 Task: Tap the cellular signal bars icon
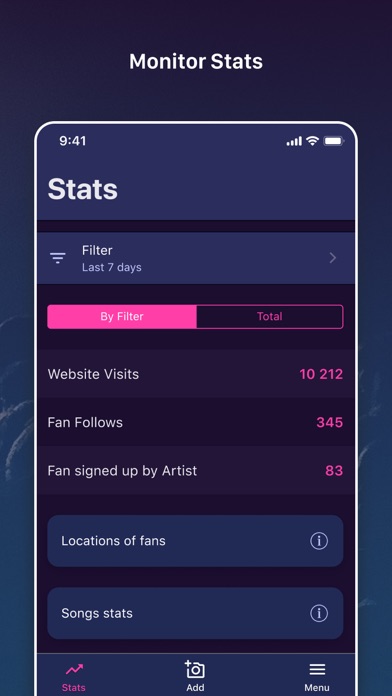coord(294,141)
